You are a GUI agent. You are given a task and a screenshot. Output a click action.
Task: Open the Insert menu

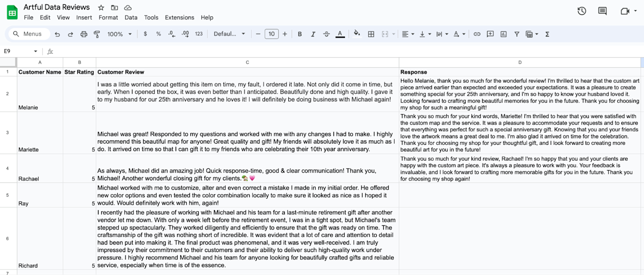[x=84, y=17]
